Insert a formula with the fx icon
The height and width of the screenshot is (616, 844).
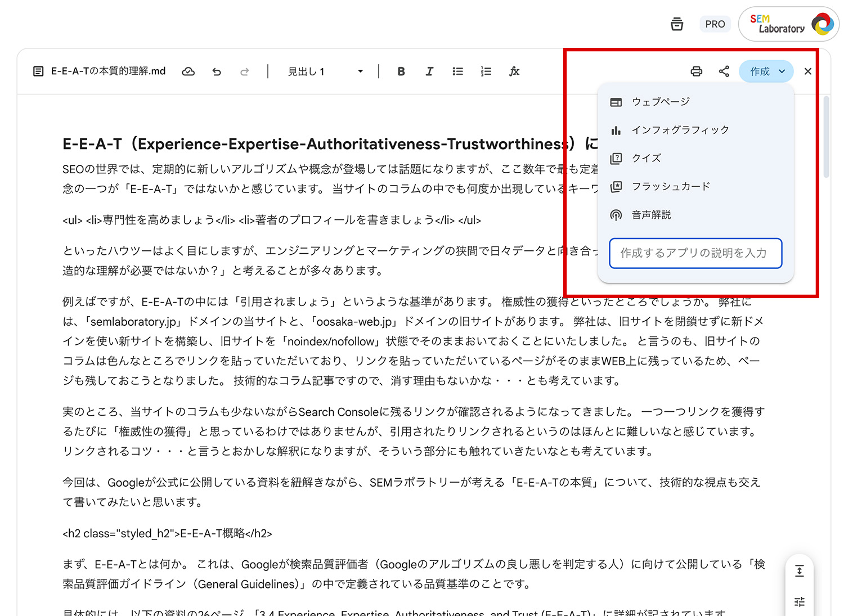(514, 71)
